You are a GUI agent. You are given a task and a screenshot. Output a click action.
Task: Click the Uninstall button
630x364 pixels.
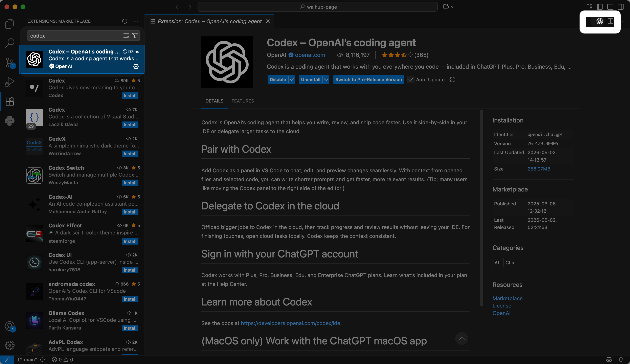pos(311,79)
